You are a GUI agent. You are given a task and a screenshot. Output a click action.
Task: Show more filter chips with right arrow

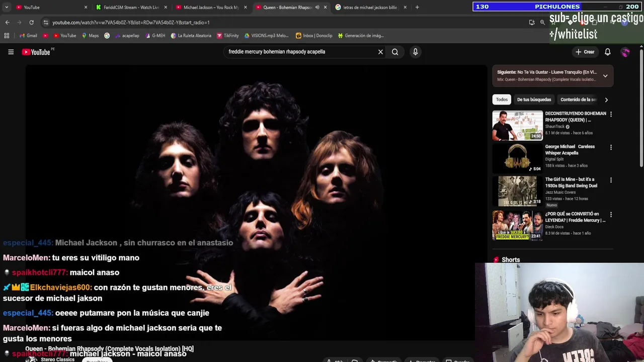pos(606,100)
